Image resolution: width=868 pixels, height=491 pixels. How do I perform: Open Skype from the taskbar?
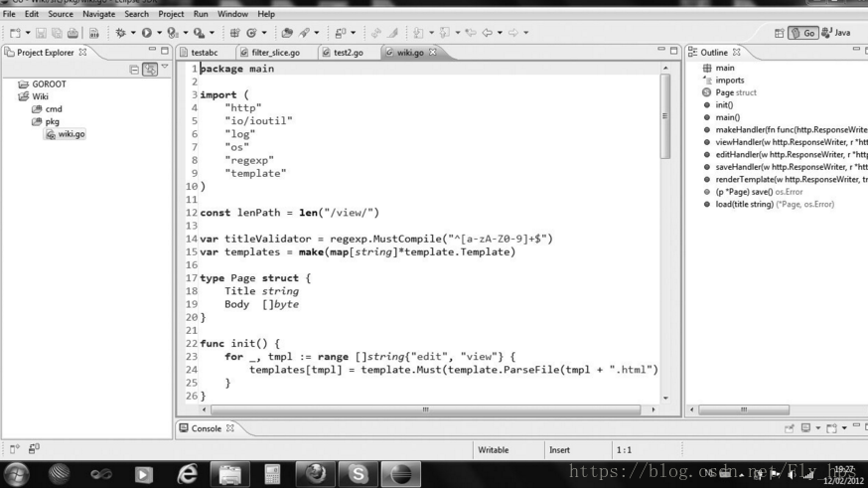pos(359,474)
